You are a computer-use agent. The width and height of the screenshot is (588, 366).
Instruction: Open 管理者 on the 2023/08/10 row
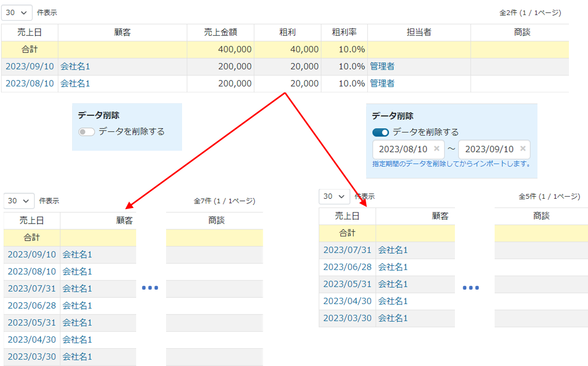tap(382, 83)
